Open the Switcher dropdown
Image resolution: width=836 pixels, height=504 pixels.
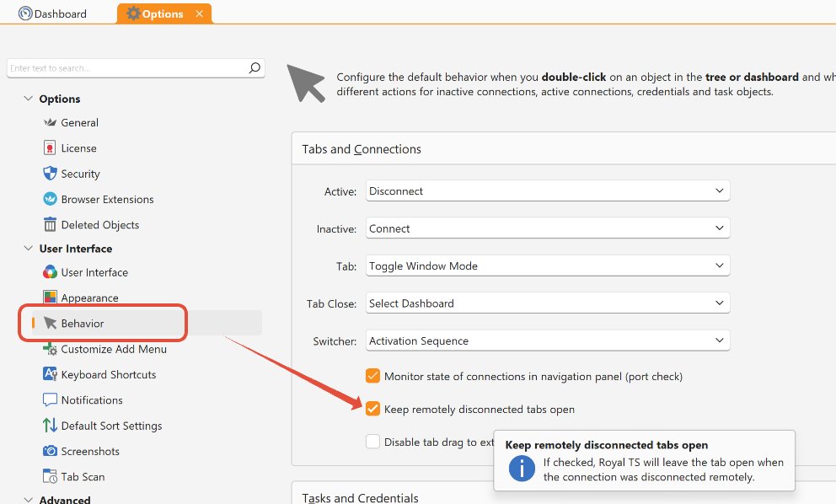tap(548, 340)
